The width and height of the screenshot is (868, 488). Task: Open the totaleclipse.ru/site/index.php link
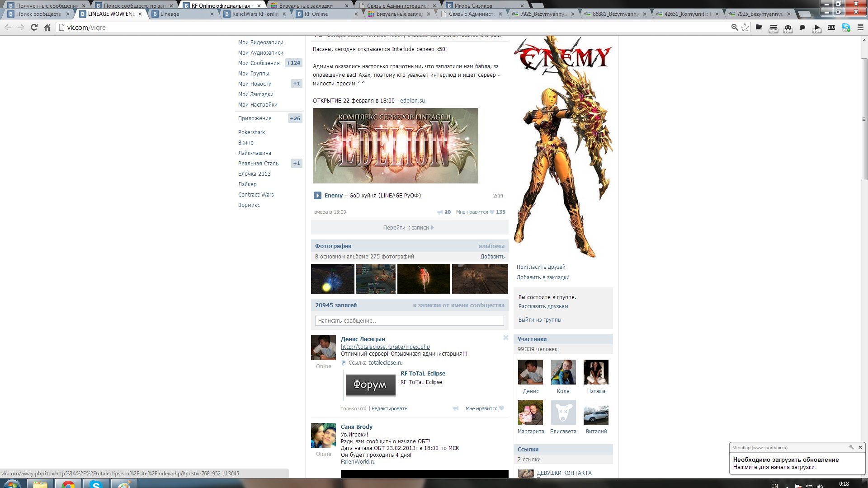point(385,347)
